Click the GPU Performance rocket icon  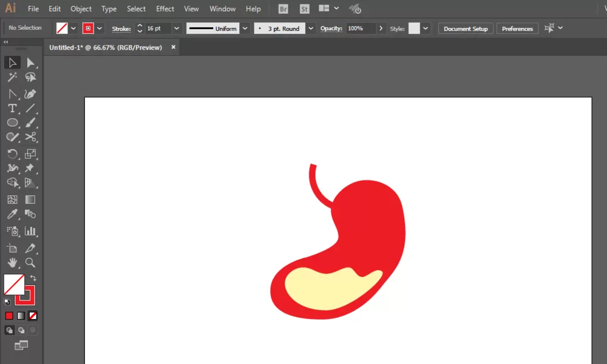355,9
